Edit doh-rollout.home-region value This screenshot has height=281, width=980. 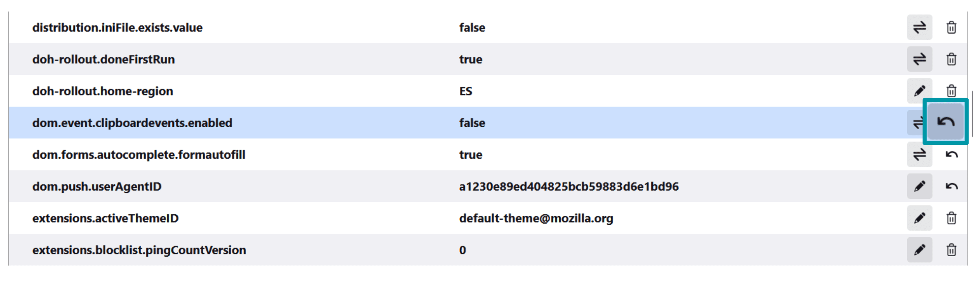pos(919,91)
